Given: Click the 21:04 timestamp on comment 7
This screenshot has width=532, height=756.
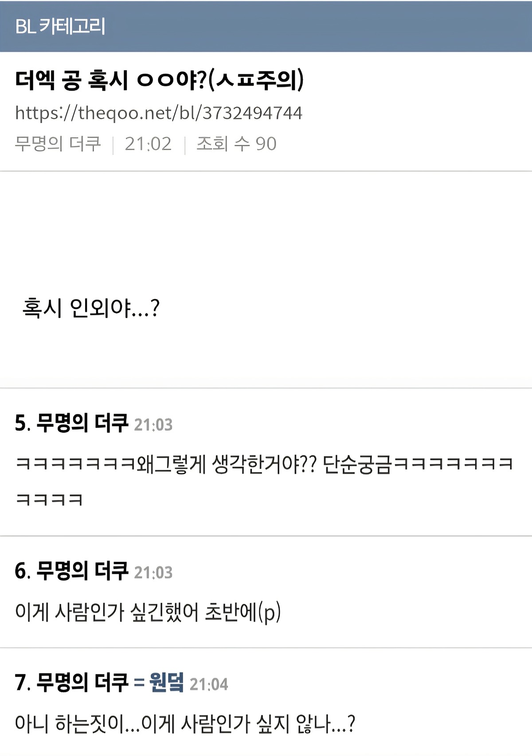Looking at the screenshot, I should click(209, 684).
